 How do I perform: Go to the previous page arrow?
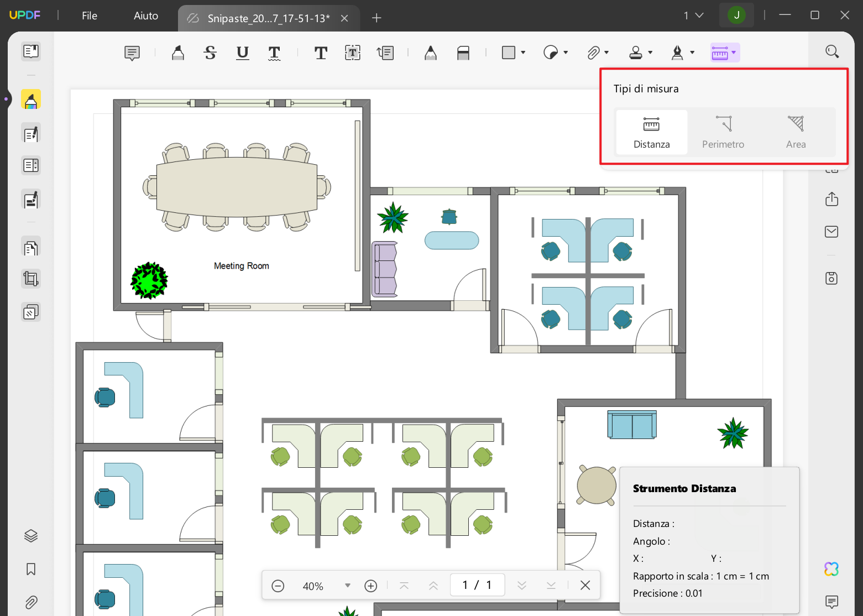[433, 586]
